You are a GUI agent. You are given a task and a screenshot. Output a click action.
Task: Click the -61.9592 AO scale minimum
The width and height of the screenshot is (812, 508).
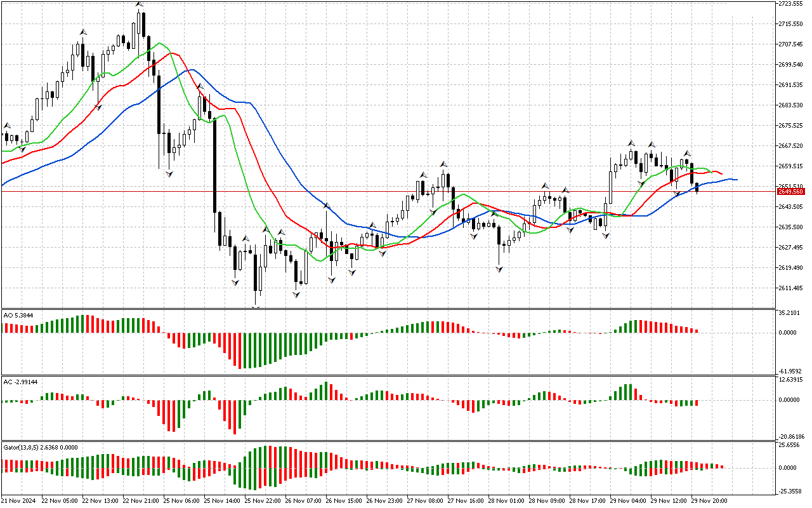tap(790, 371)
